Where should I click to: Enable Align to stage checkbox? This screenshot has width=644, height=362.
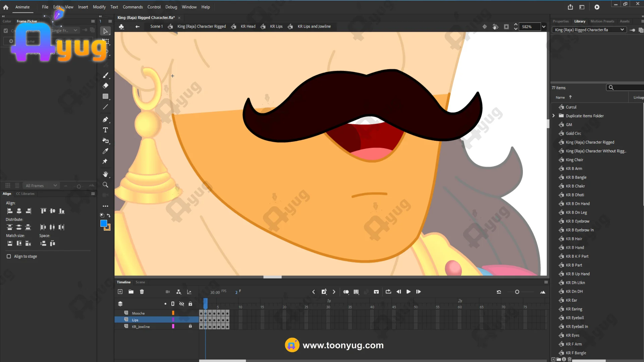pyautogui.click(x=9, y=256)
